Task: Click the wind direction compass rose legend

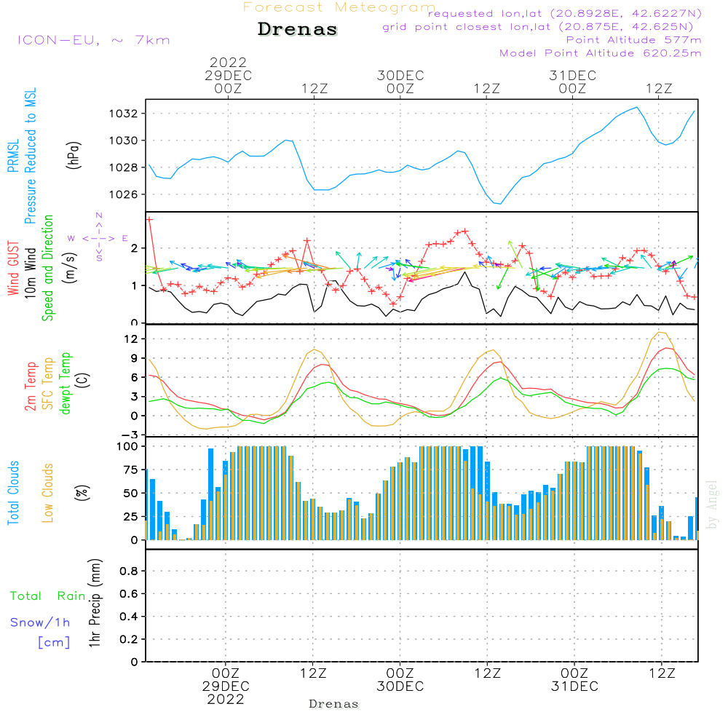Action: pyautogui.click(x=98, y=237)
